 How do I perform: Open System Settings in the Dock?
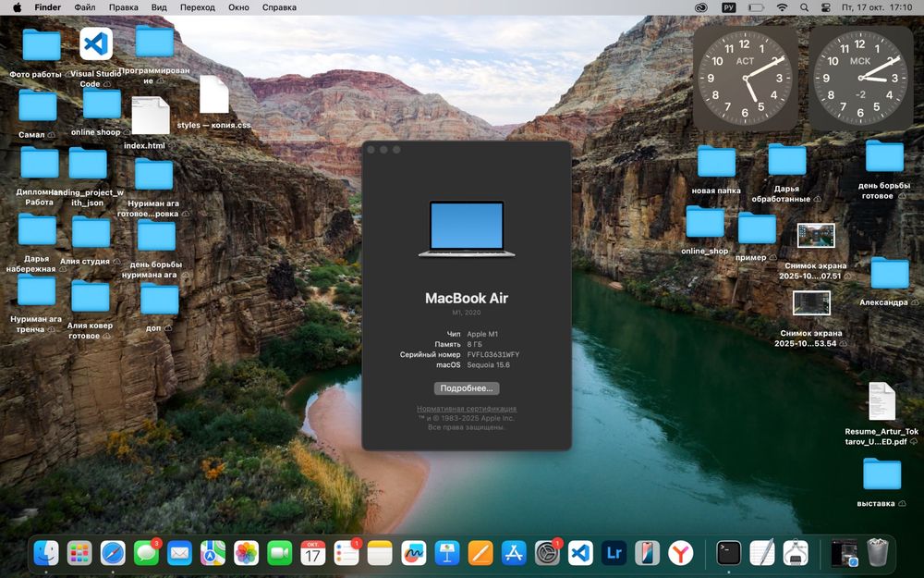point(547,553)
